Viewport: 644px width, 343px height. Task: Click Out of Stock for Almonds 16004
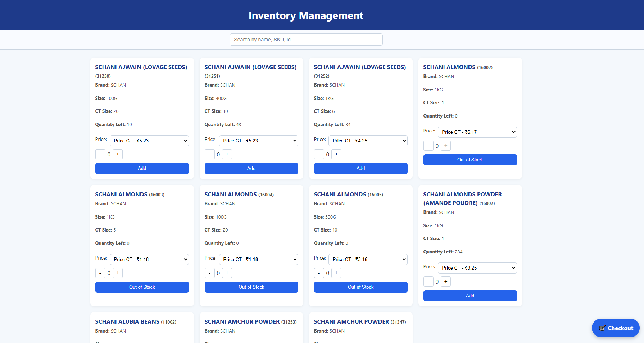pos(251,287)
